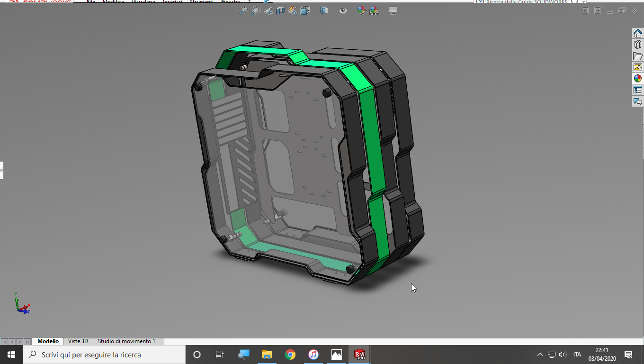Open SOLIDWORKS Resources home tab in task pane

click(x=638, y=33)
